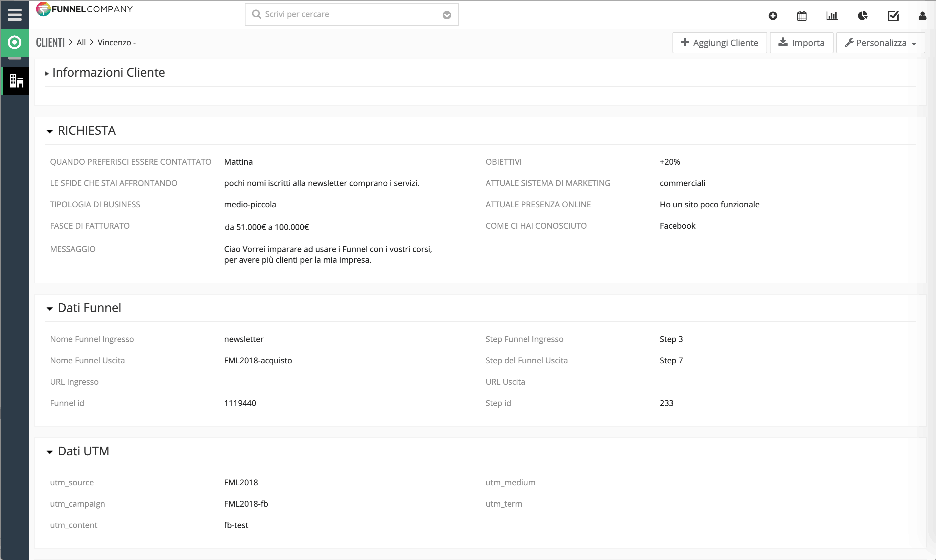Click the 'URL Uscita' field label
936x560 pixels.
505,382
